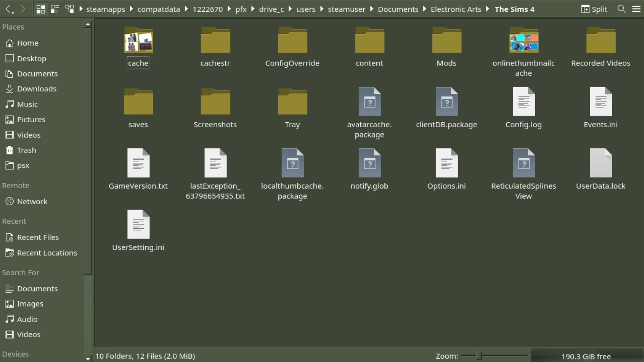Adjust the Zoom slider in status bar
The width and height of the screenshot is (644, 362).
[479, 356]
